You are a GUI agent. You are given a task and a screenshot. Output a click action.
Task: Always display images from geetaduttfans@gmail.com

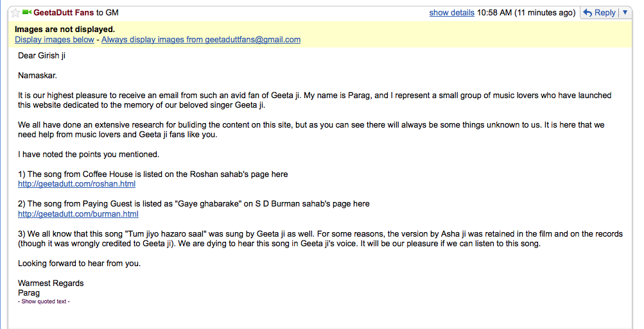pos(201,40)
